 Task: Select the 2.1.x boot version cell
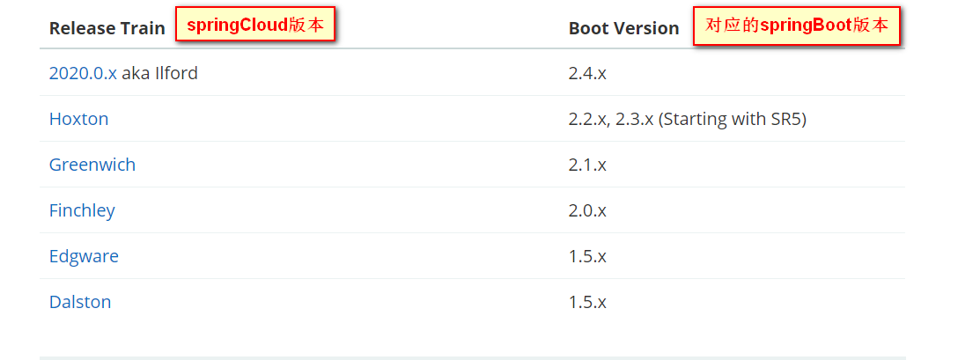point(587,165)
